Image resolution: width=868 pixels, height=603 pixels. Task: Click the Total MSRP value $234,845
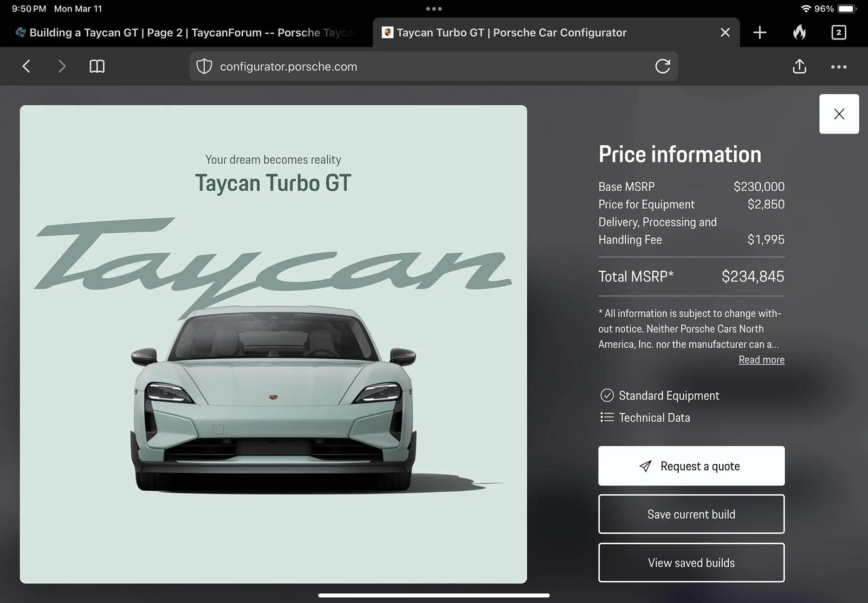(752, 276)
